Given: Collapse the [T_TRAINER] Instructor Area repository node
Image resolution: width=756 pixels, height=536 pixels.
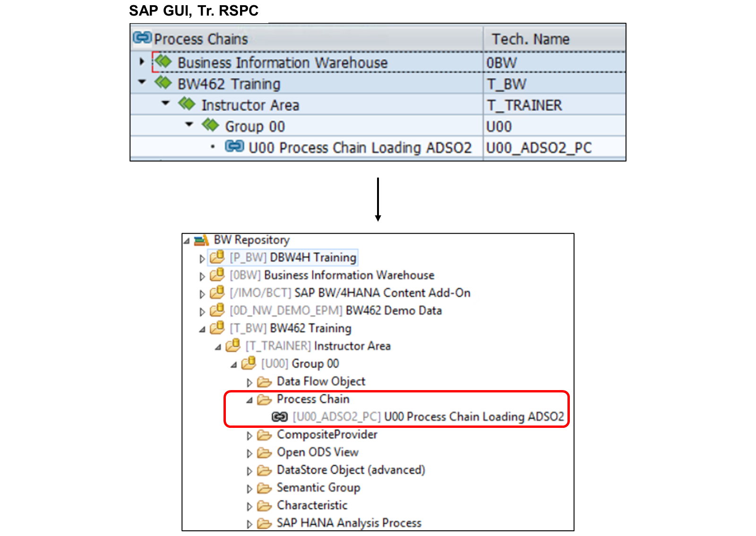Looking at the screenshot, I should coord(218,347).
